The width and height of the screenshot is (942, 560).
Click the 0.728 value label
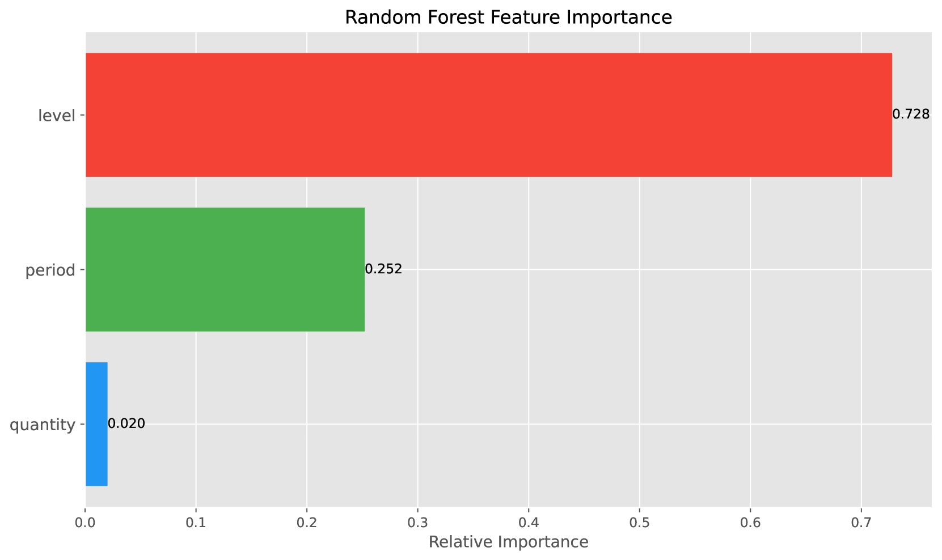click(x=911, y=114)
